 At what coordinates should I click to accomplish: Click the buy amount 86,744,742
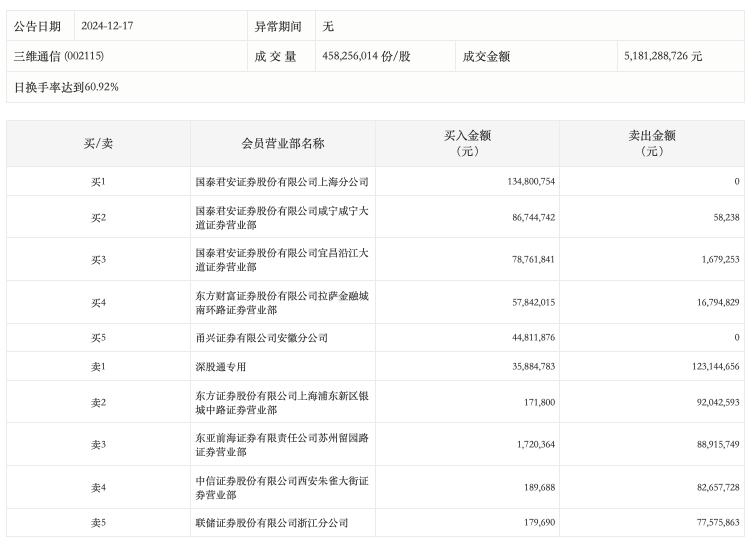pos(533,217)
